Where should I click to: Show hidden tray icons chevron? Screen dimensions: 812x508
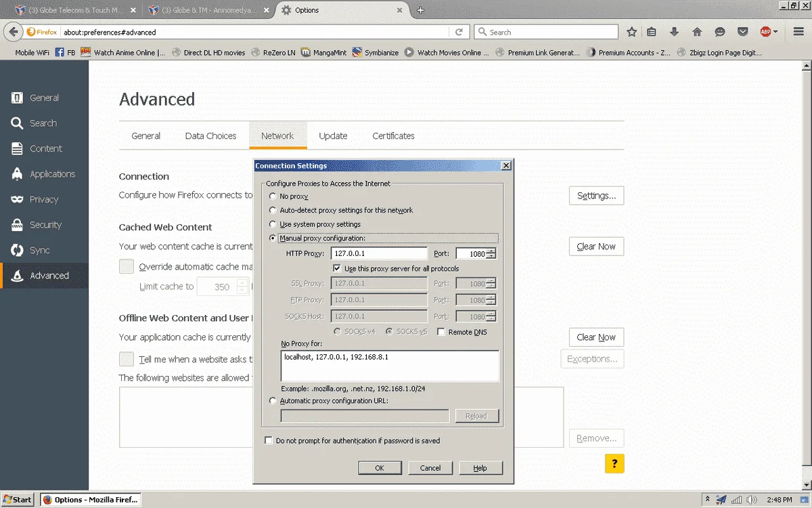point(707,499)
